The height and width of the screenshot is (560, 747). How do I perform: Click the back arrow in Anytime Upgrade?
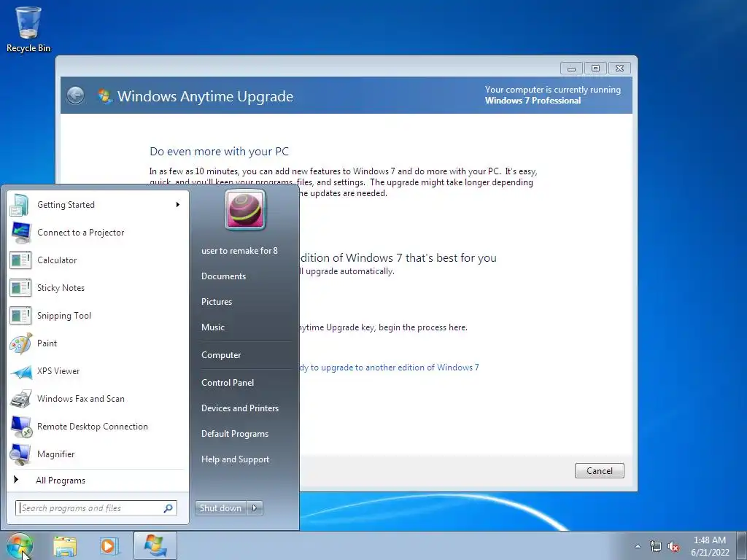[x=75, y=96]
